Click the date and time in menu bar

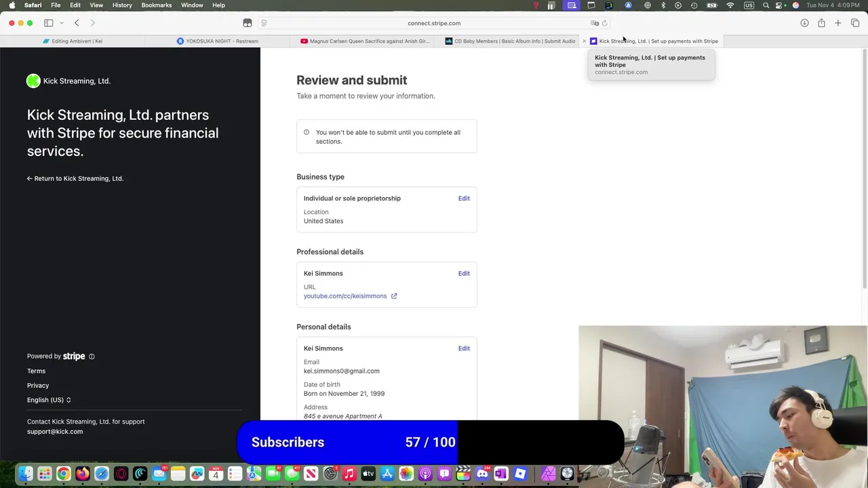(833, 5)
